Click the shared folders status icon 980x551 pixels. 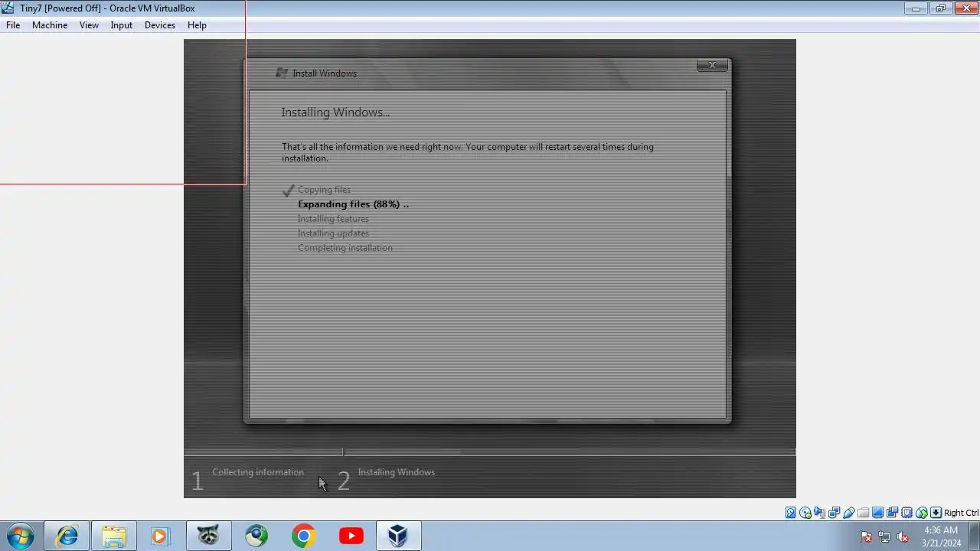coord(864,513)
